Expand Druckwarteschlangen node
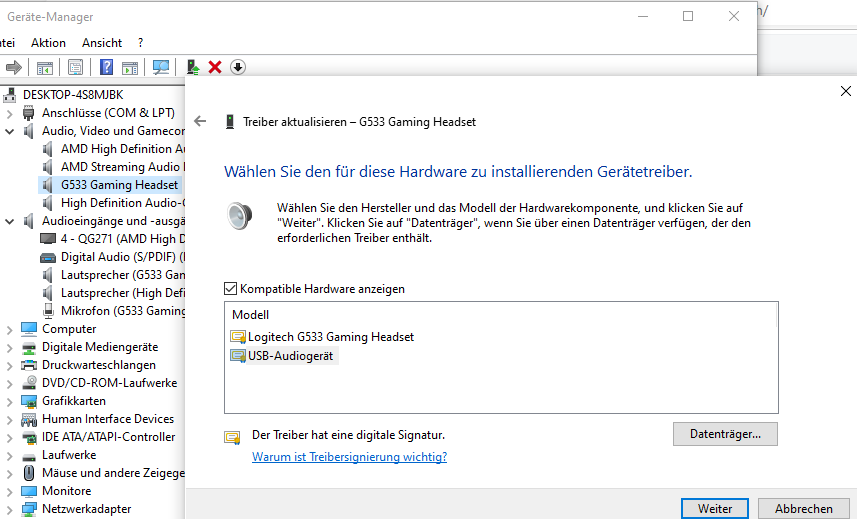The height and width of the screenshot is (519, 857). [x=9, y=365]
